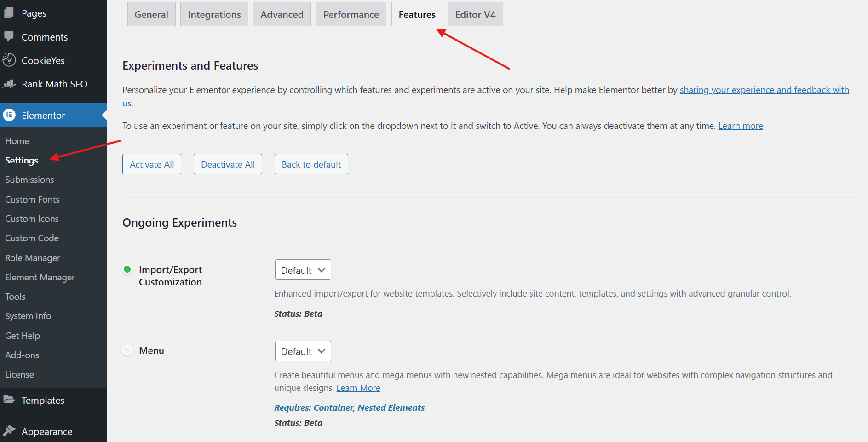Screen dimensions: 868x442
Task: Open the Editor V4 tab
Action: click(x=475, y=14)
